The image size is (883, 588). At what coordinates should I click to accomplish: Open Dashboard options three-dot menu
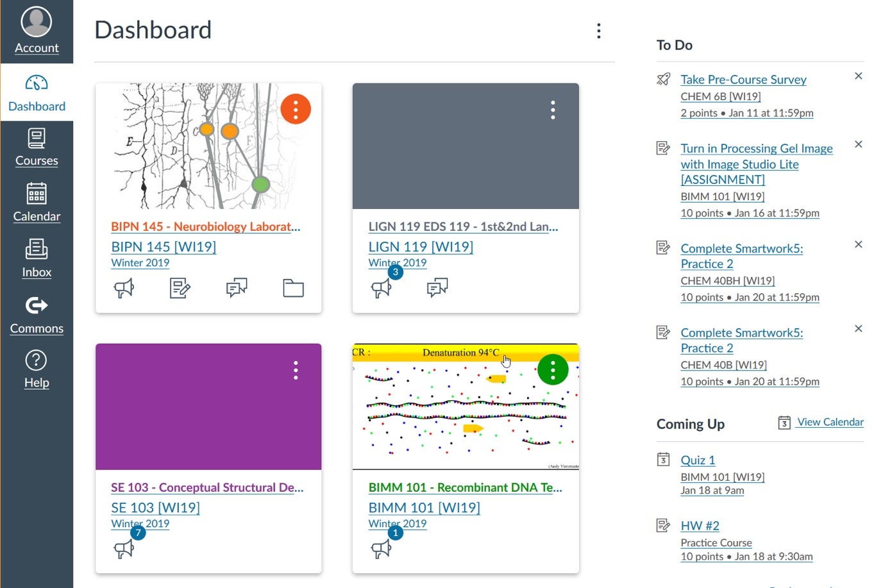(x=598, y=31)
